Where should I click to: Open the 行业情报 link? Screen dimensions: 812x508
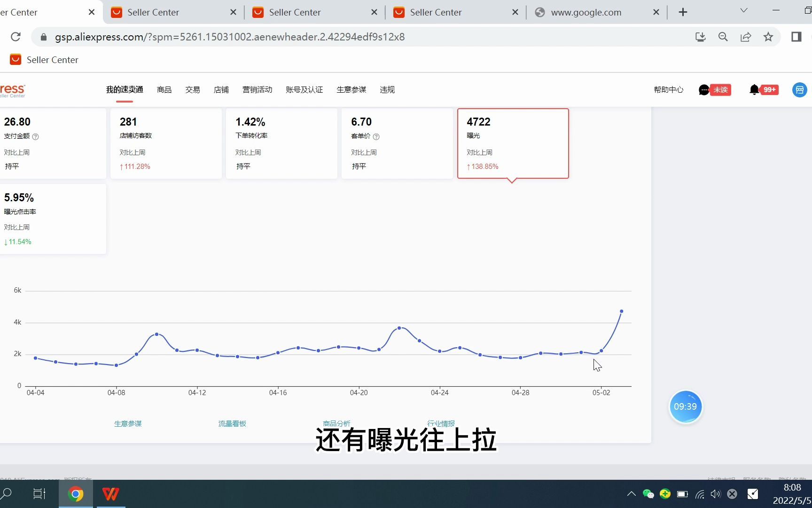click(441, 424)
